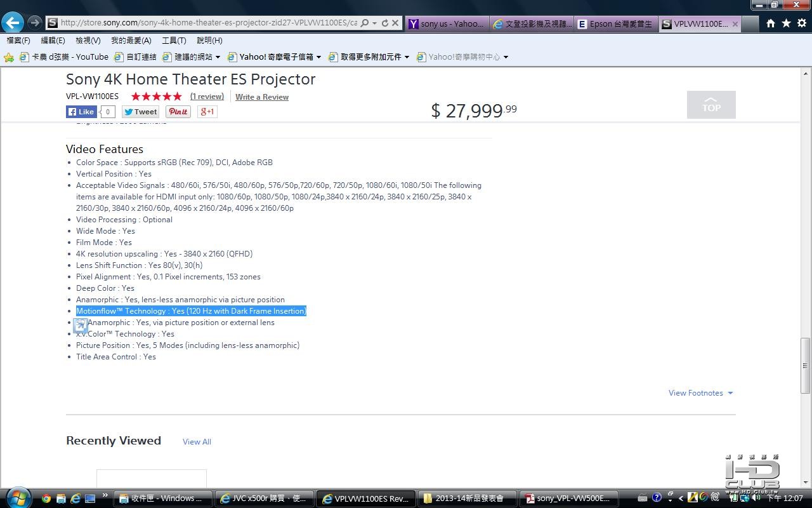This screenshot has height=508, width=812.
Task: Click the URL address field
Action: pyautogui.click(x=209, y=23)
